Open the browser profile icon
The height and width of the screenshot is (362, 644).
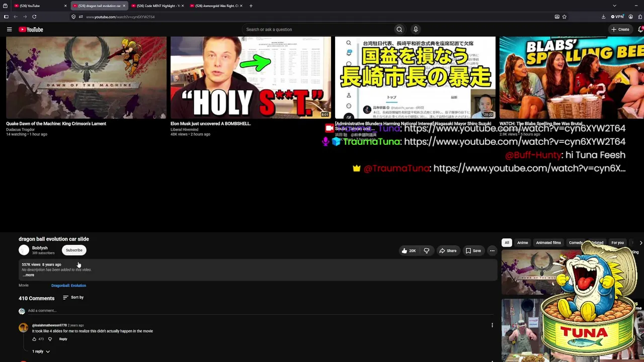point(630,17)
